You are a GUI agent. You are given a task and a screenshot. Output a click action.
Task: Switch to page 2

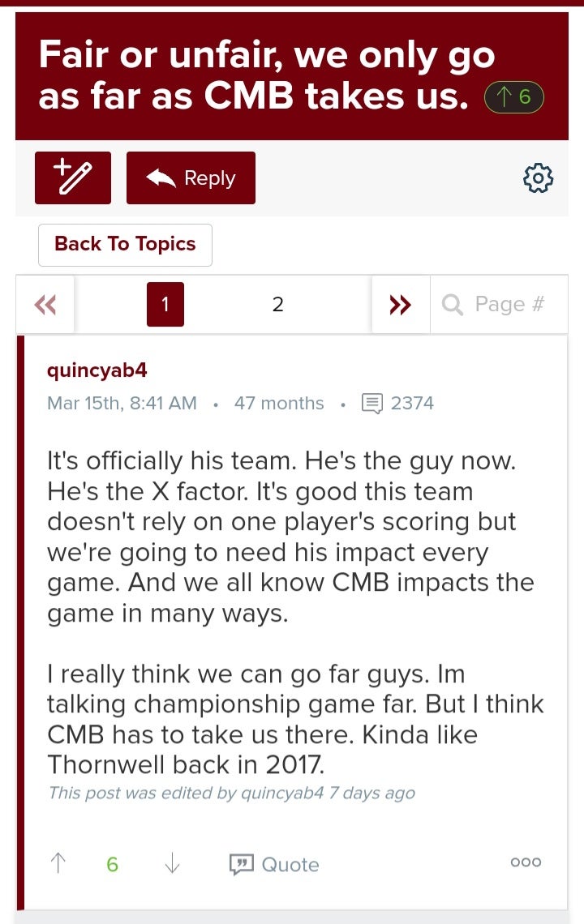coord(278,305)
